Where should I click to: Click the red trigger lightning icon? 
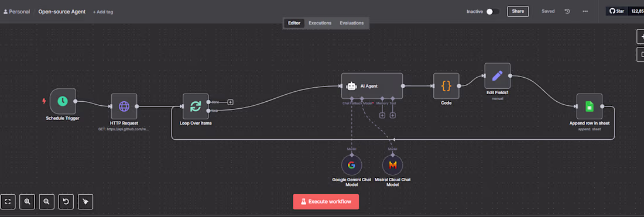(x=44, y=101)
